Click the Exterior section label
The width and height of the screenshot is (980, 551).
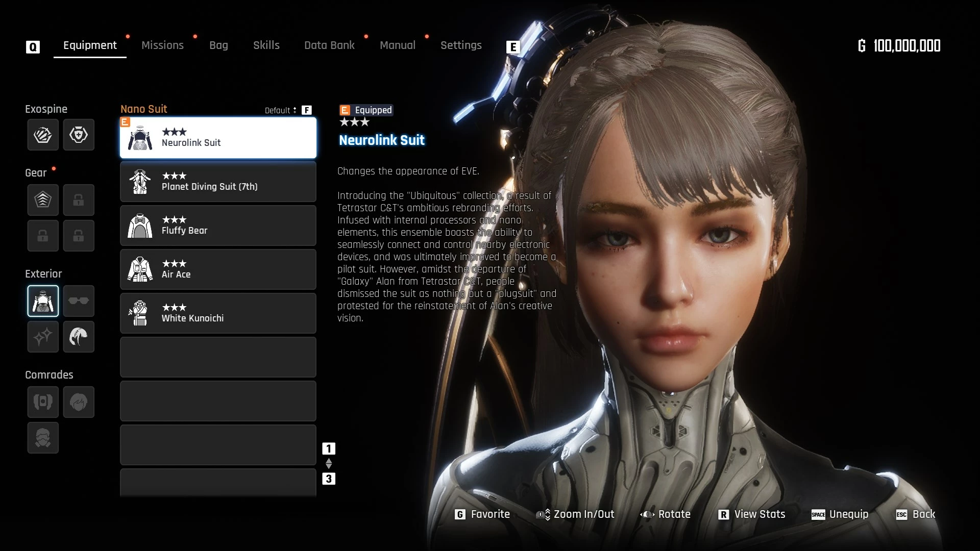coord(43,274)
